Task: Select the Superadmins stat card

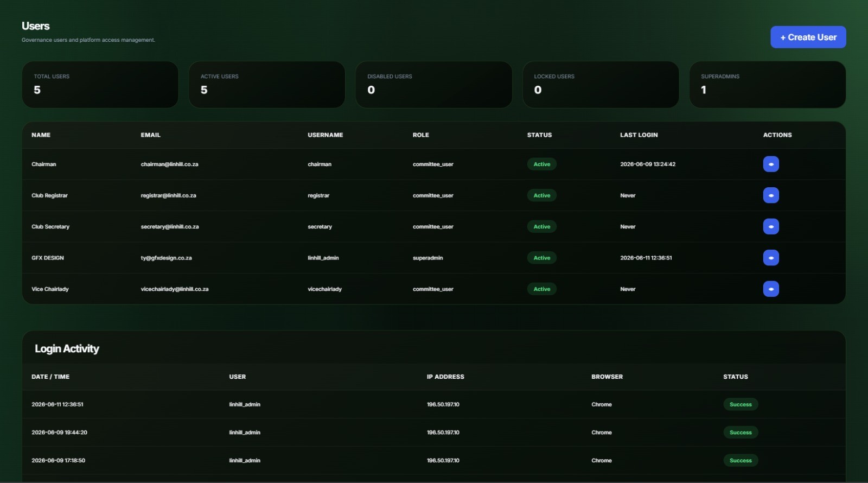Action: point(768,85)
